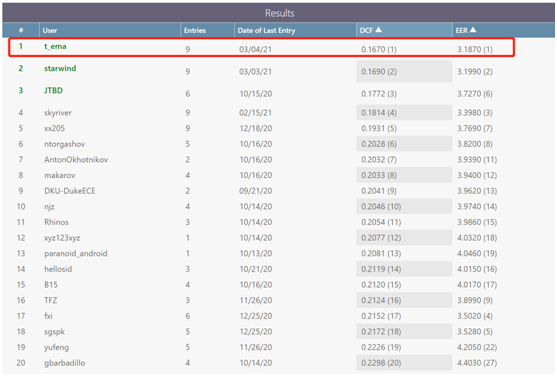Click DCF value 0.2124 (16)

[x=381, y=300]
